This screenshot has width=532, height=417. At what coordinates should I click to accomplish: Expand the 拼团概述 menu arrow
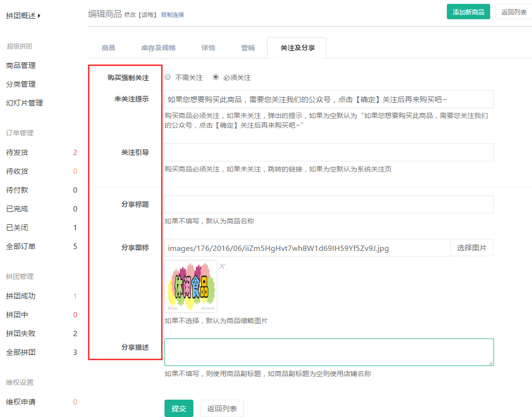click(39, 16)
